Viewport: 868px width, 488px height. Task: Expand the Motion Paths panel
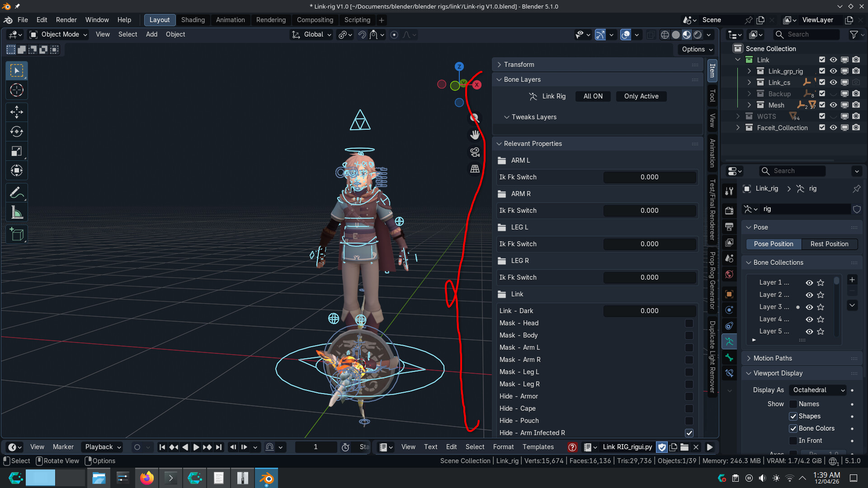[802, 358]
